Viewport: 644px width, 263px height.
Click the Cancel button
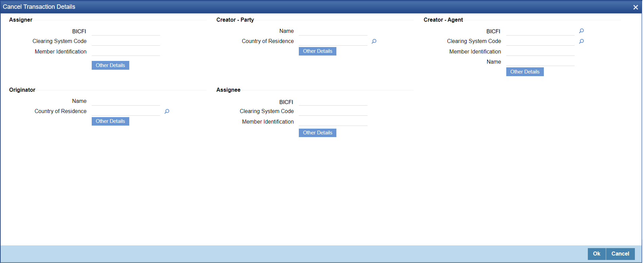[x=620, y=254]
